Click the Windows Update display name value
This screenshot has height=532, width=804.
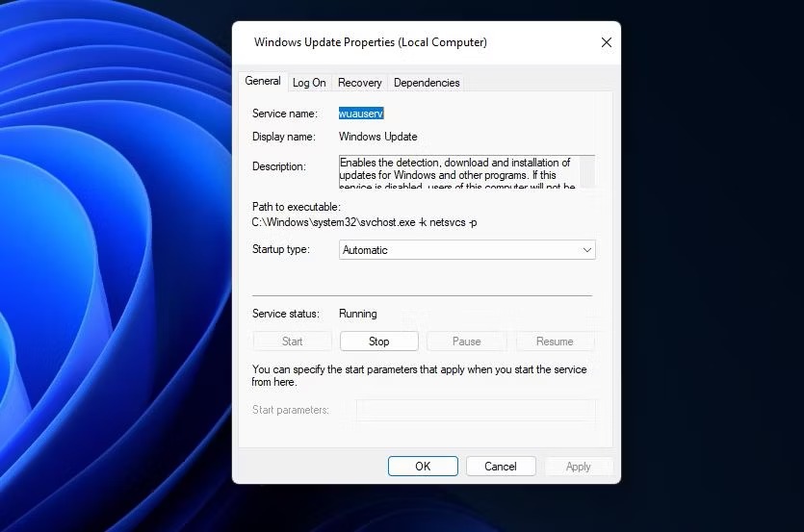377,137
